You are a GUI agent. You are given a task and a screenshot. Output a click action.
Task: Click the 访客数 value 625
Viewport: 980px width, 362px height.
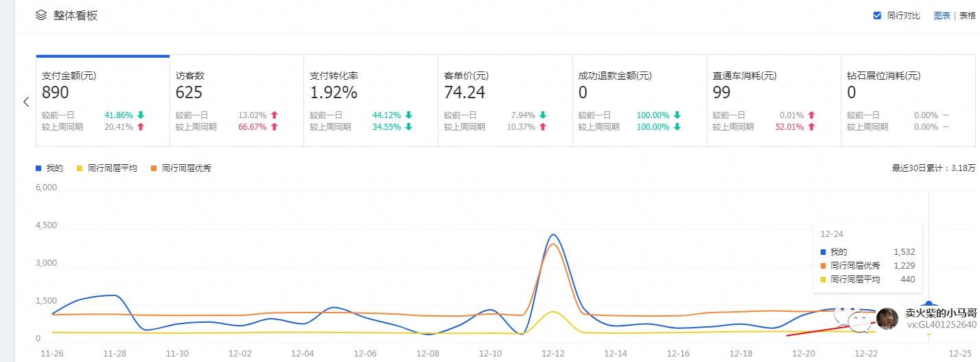point(189,92)
